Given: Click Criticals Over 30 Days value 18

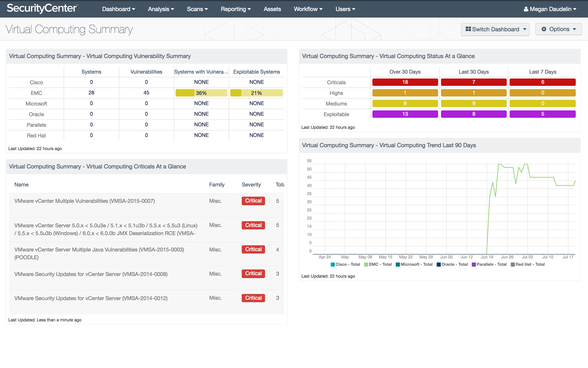Looking at the screenshot, I should (405, 82).
